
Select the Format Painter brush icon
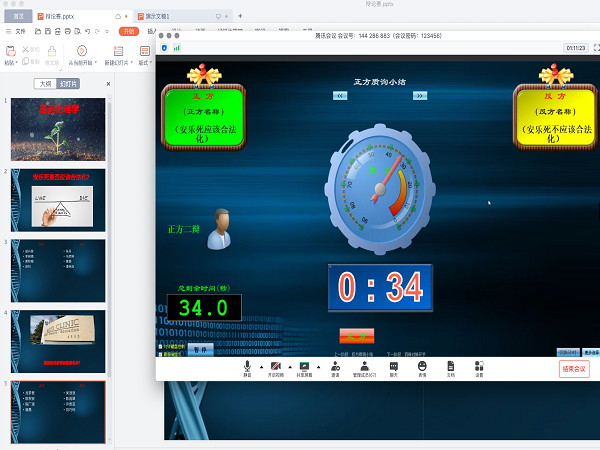pos(52,51)
